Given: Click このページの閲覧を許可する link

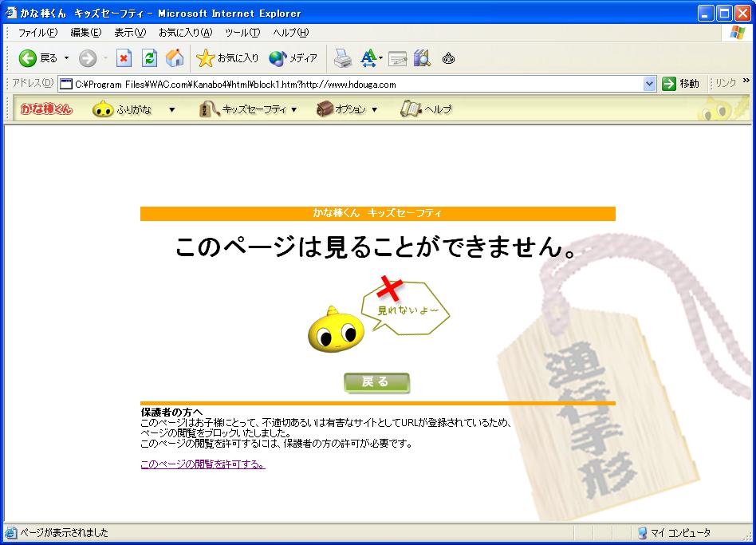Looking at the screenshot, I should (203, 464).
